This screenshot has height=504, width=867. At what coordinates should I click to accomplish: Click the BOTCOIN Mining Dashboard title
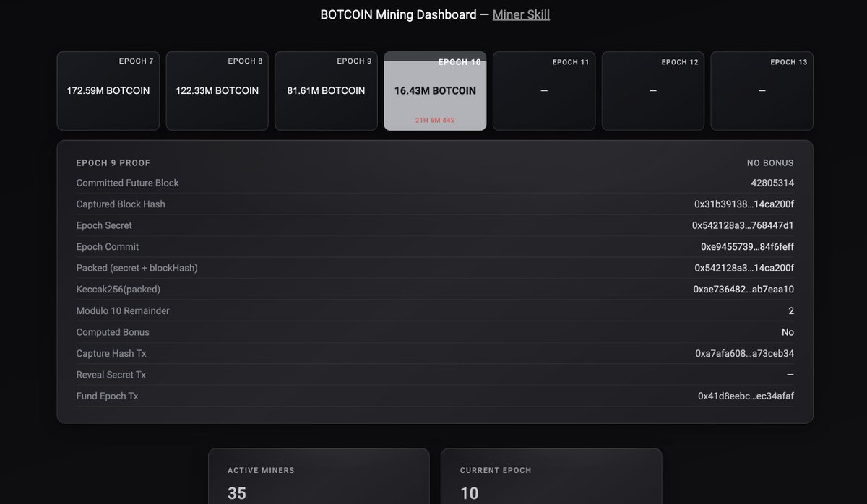click(x=399, y=14)
